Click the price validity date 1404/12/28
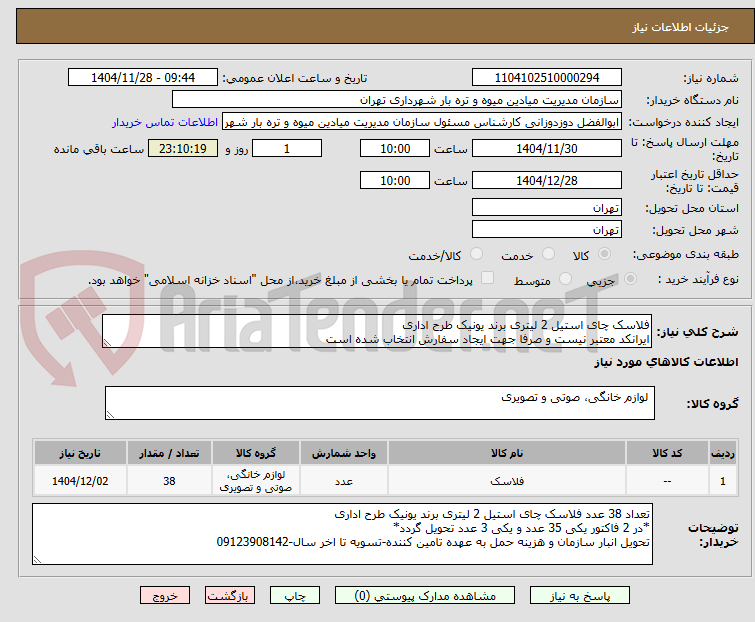Screen dimensions: 755x622 (x=547, y=181)
